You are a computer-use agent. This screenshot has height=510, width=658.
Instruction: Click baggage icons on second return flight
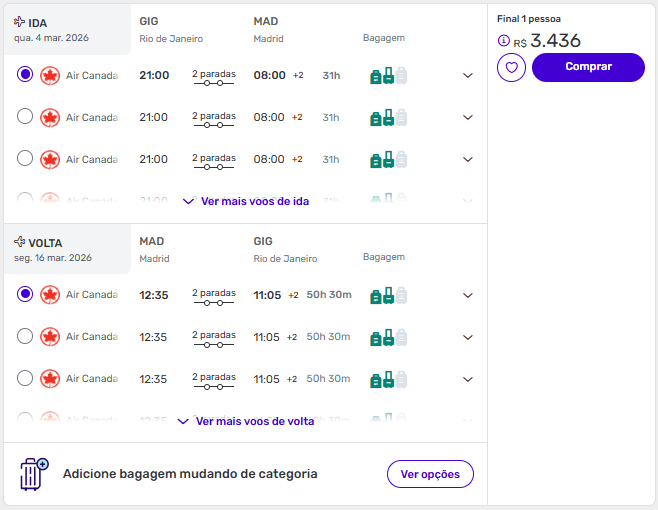(x=388, y=337)
